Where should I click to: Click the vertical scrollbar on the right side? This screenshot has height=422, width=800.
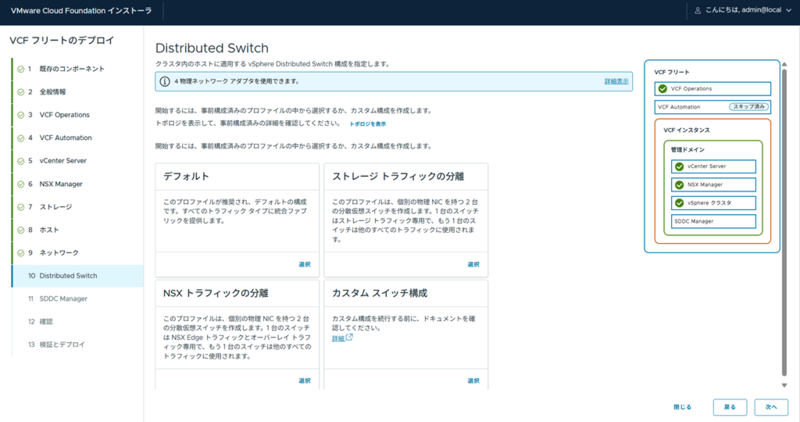pyautogui.click(x=784, y=222)
